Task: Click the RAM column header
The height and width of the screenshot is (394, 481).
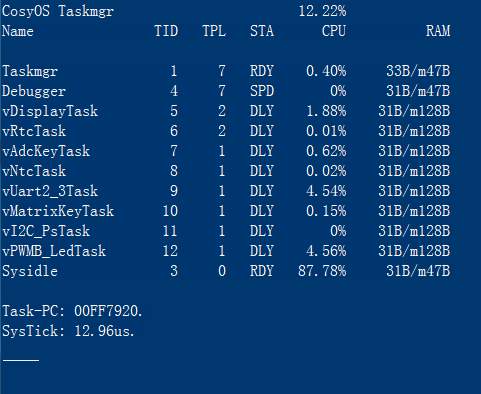Action: [x=438, y=31]
